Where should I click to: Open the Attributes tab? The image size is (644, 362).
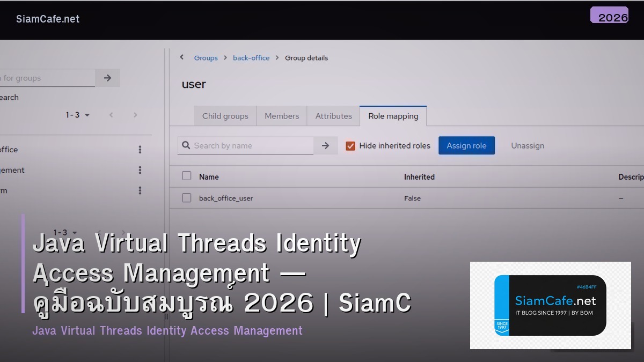(x=333, y=116)
